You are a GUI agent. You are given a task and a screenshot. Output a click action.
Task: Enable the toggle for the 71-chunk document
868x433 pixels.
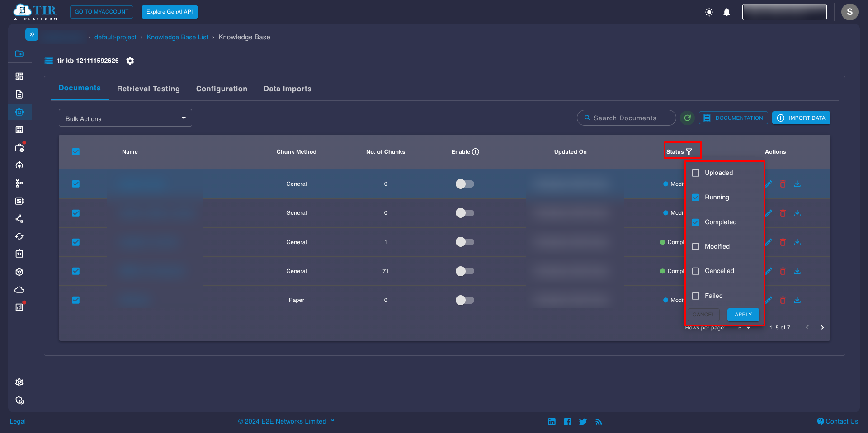[x=465, y=271]
